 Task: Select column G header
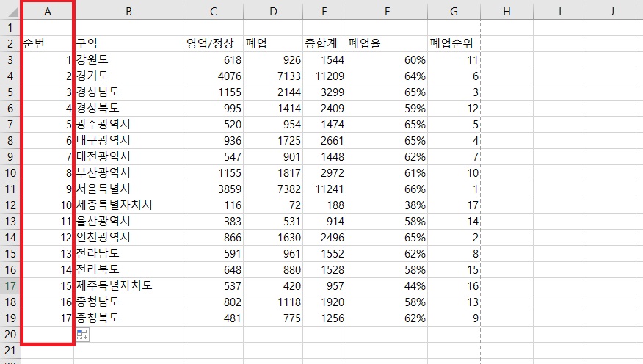click(454, 12)
